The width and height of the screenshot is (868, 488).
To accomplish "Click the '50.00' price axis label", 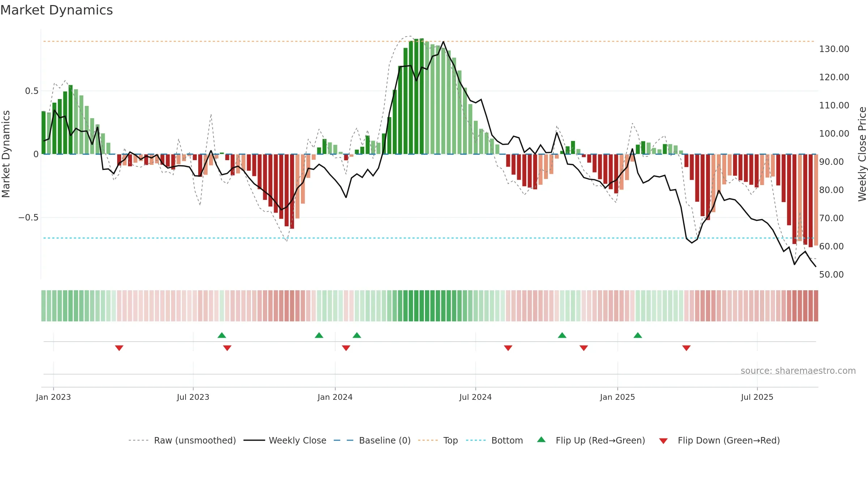I will tap(831, 275).
